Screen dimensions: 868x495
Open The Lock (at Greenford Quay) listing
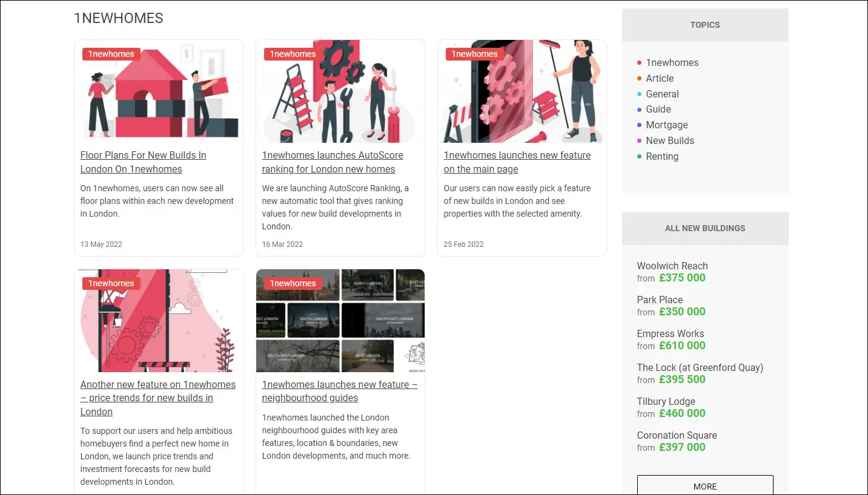[x=700, y=367]
